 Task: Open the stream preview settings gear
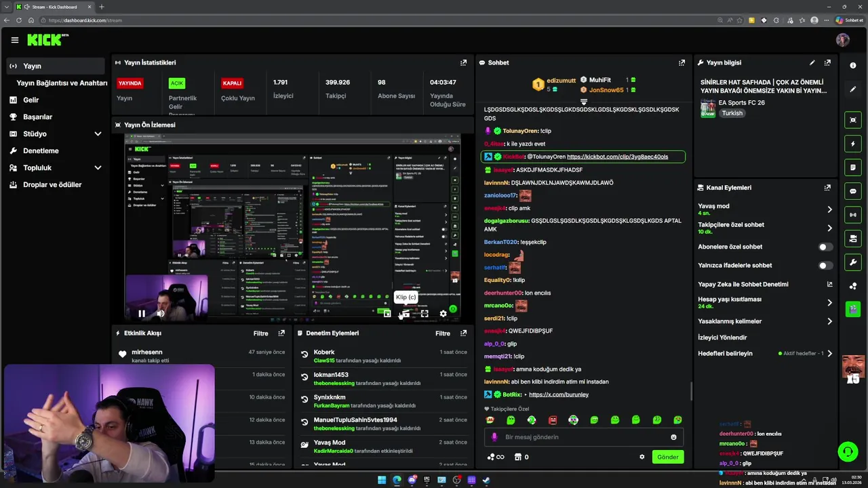pos(443,313)
